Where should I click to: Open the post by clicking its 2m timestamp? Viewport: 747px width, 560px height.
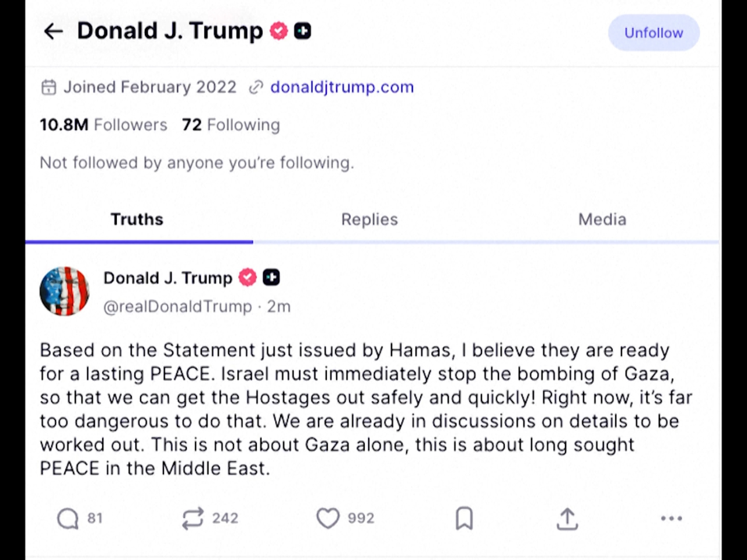click(279, 307)
